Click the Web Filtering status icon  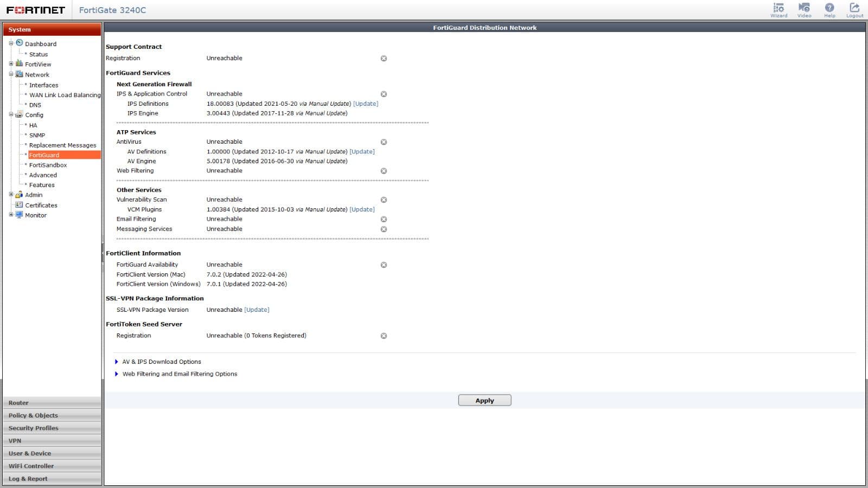click(x=384, y=171)
